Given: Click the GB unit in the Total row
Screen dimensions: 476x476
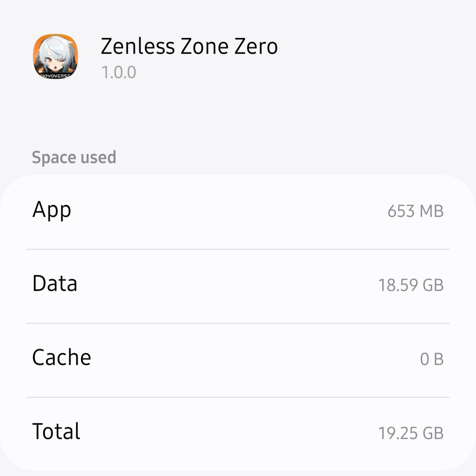Looking at the screenshot, I should point(433,433).
